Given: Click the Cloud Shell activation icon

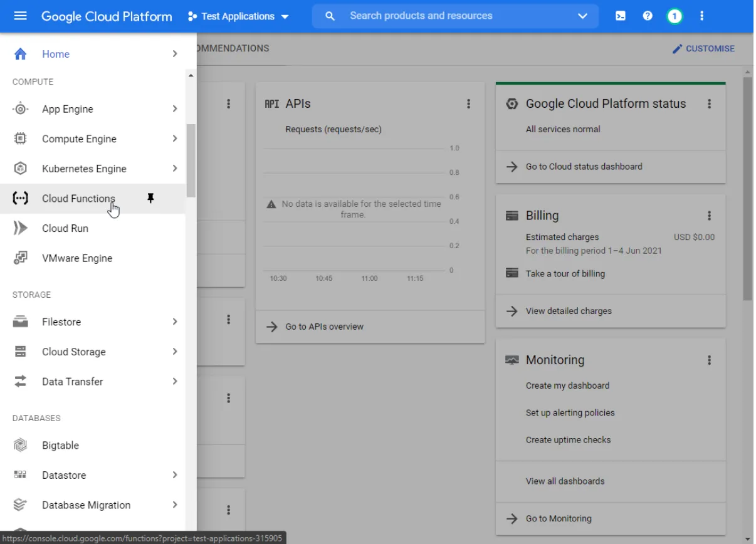Looking at the screenshot, I should (620, 16).
